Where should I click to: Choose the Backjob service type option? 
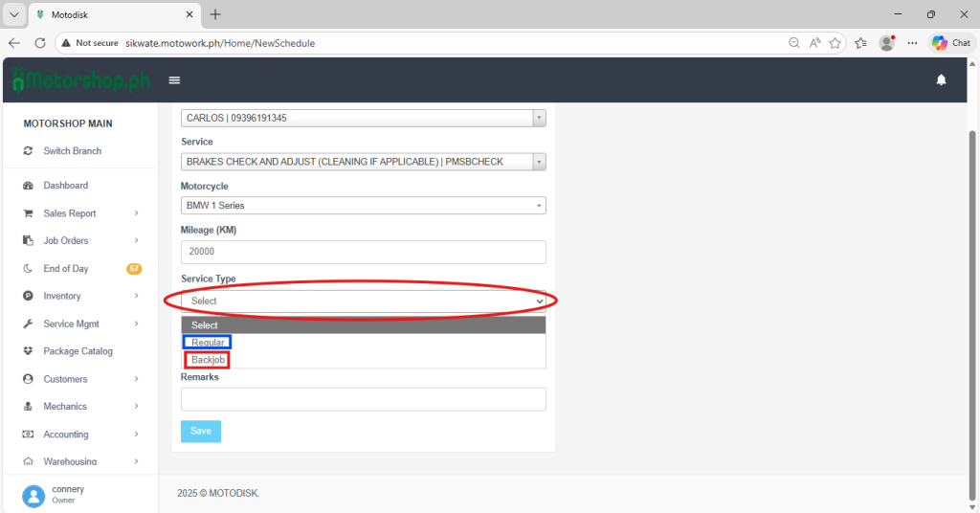(208, 360)
